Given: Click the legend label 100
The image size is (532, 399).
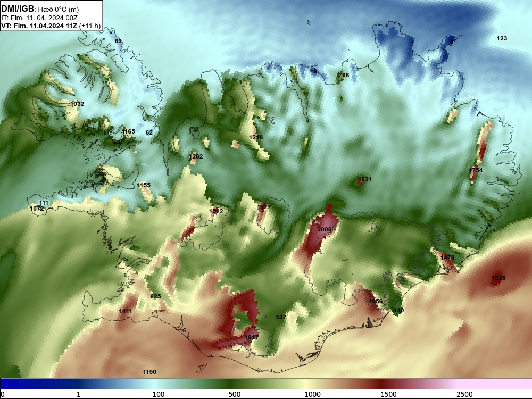Looking at the screenshot, I should tap(159, 394).
